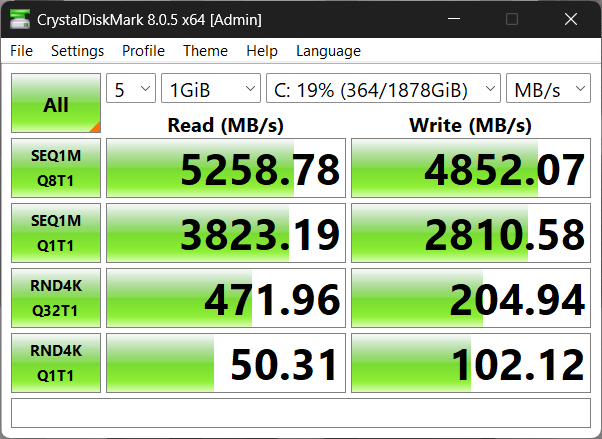Expand the 1GiB test size dropdown
602x439 pixels.
[x=210, y=90]
